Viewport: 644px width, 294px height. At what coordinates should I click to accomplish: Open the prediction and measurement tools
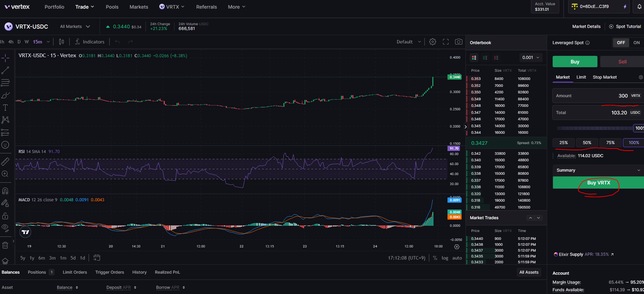coord(5,132)
